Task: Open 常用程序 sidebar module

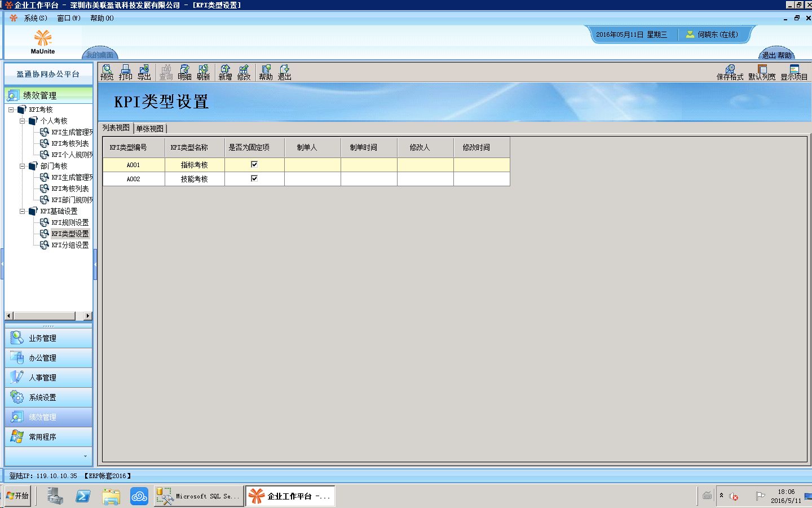Action: point(48,437)
